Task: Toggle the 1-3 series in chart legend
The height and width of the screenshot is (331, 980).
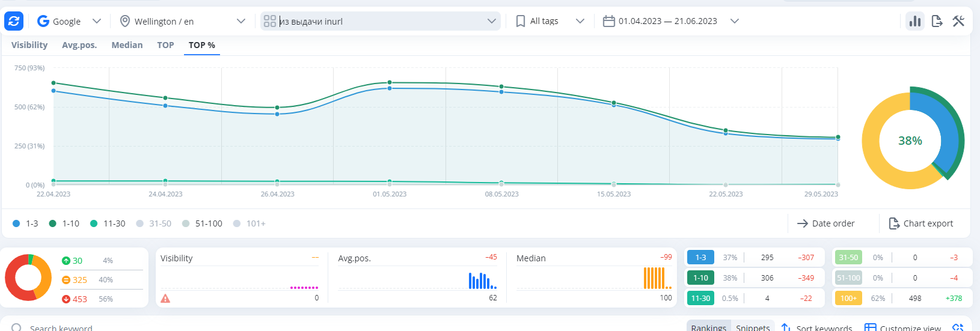Action: 25,223
